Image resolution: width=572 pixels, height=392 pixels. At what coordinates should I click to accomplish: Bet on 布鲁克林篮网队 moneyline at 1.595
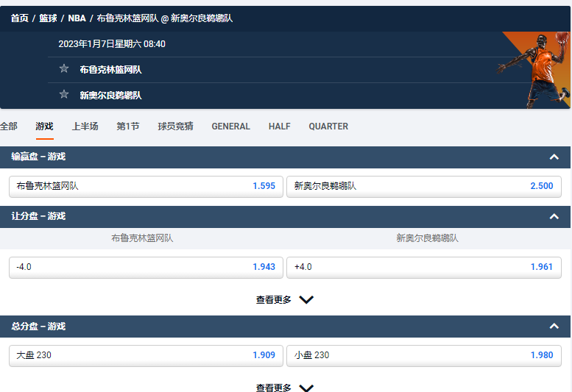point(146,186)
